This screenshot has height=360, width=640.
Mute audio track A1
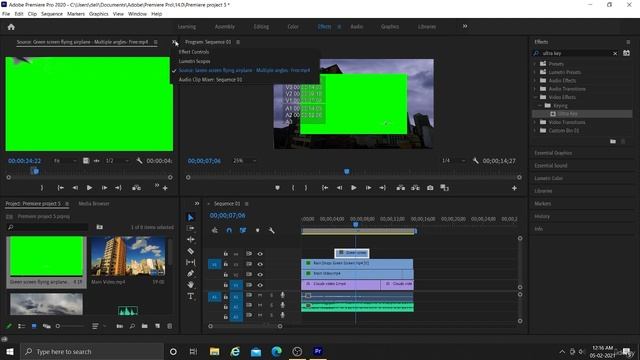pos(260,295)
